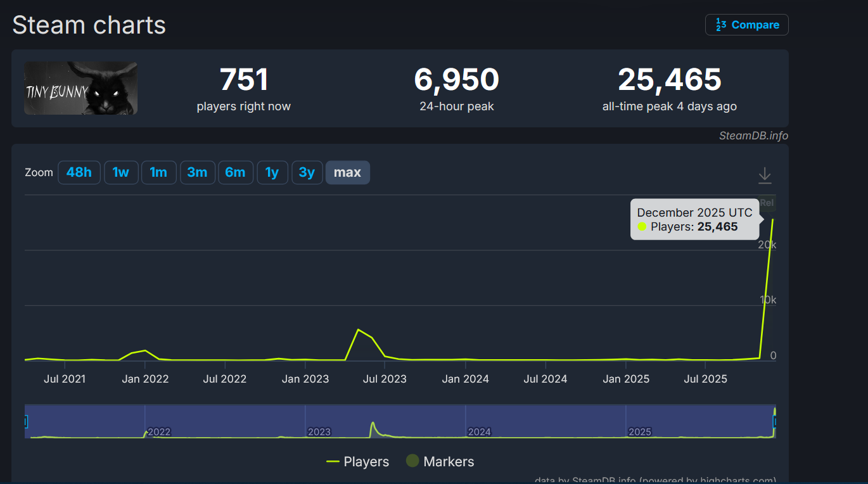868x484 pixels.
Task: Click the navigator strip's 2023 year label
Action: (319, 432)
